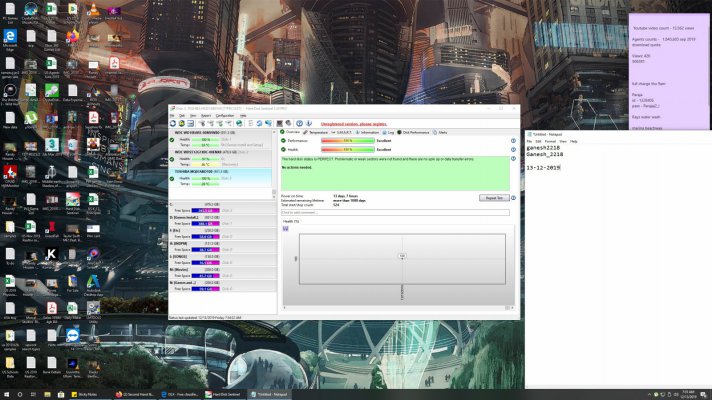Click the Firefox desktop icon
This screenshot has height=400, width=712.
point(72,38)
